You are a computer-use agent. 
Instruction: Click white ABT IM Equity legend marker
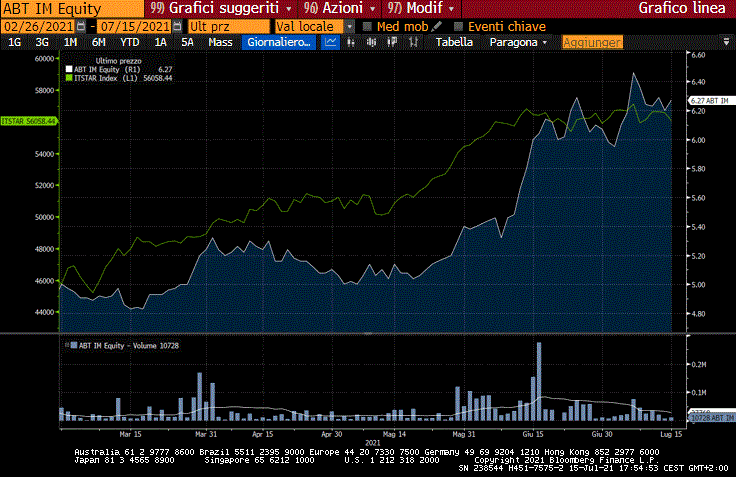point(69,69)
